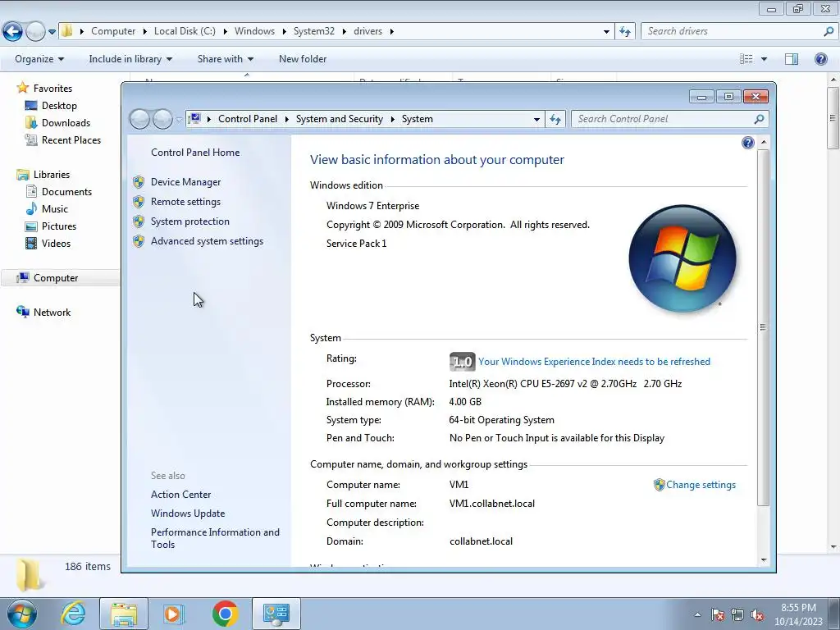Image resolution: width=840 pixels, height=630 pixels.
Task: Click the Control Panel help icon
Action: point(748,143)
